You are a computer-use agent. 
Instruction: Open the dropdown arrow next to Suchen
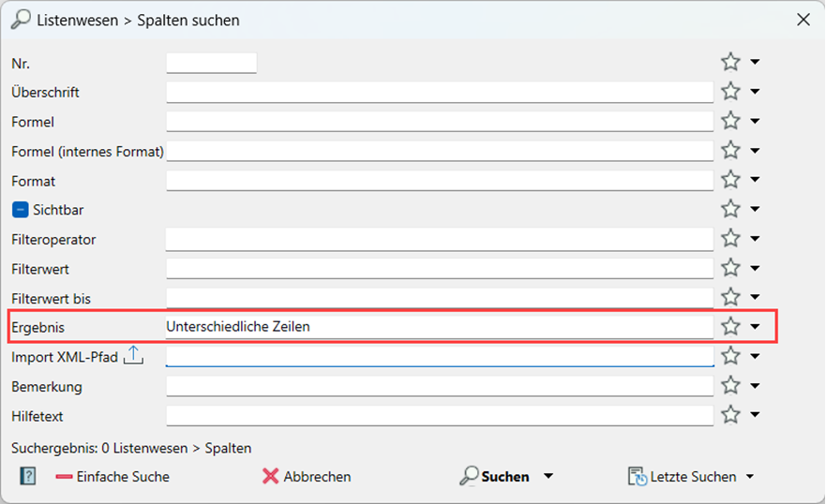point(548,477)
